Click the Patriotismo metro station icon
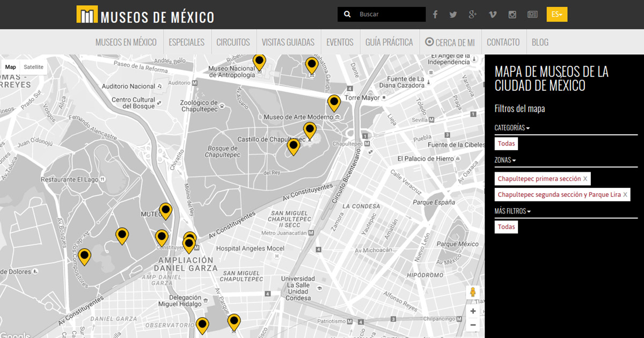The height and width of the screenshot is (338, 644). point(350,321)
